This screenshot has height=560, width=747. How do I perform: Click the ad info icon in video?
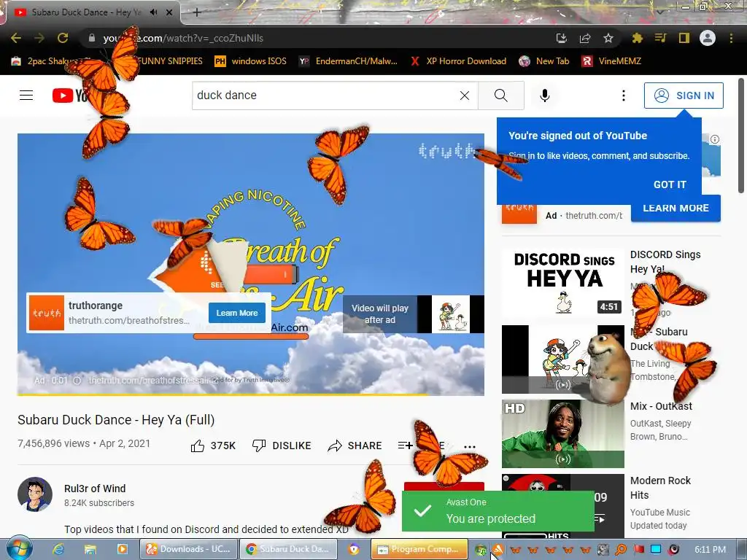(77, 381)
